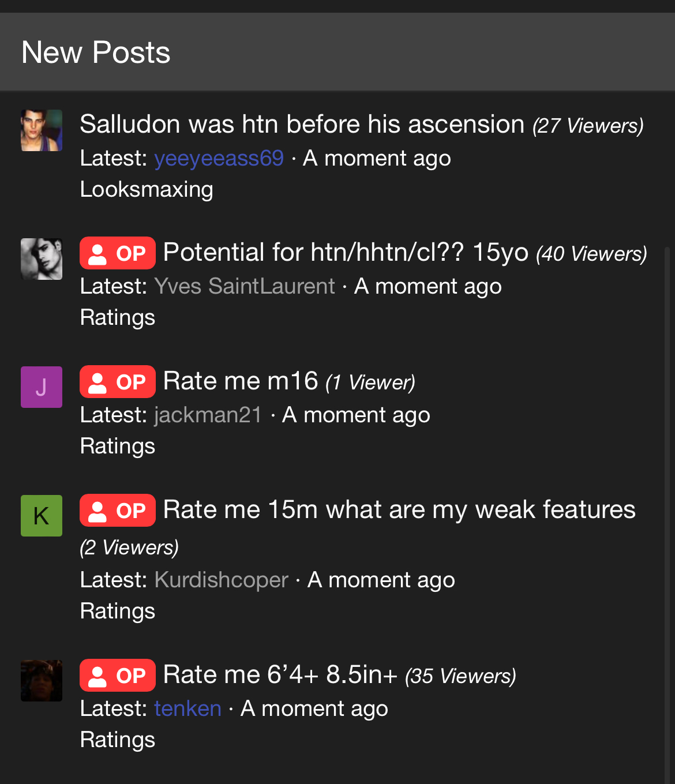675x784 pixels.
Task: Open the Salludon thread author avatar
Action: [x=42, y=130]
